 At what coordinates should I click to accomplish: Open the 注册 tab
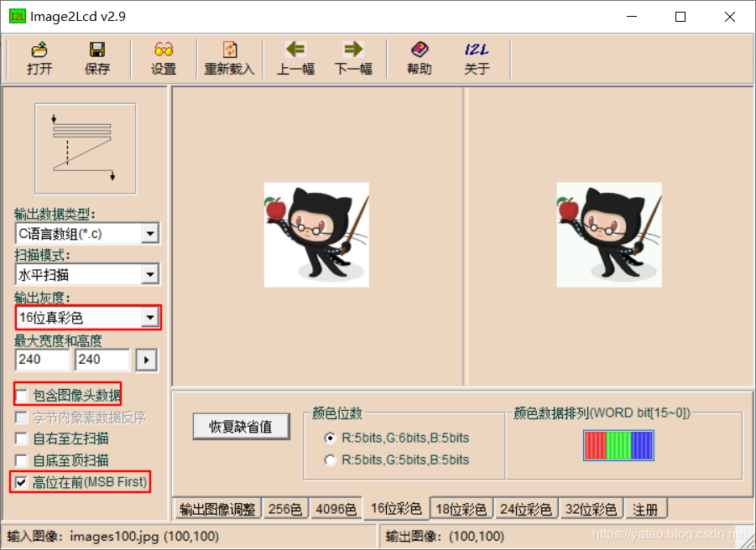645,509
